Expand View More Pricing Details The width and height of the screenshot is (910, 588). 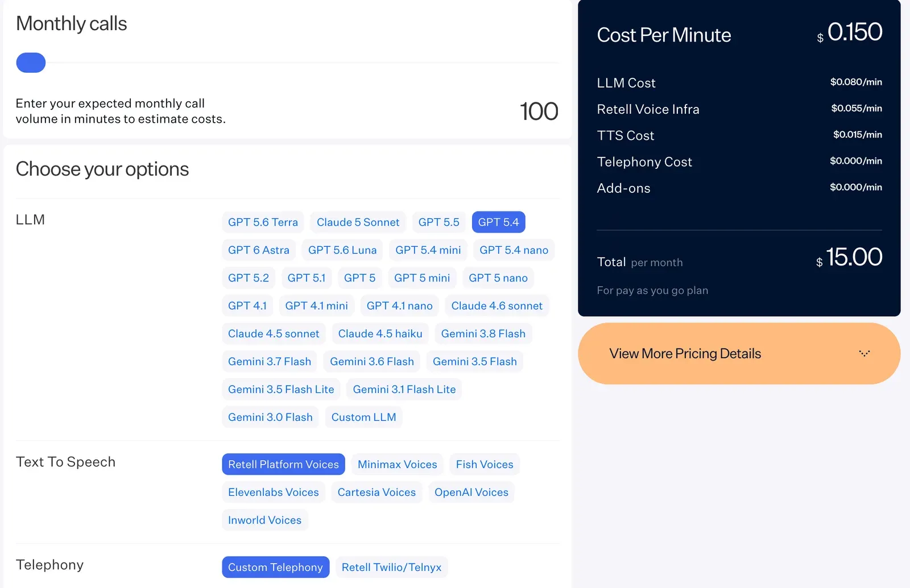pyautogui.click(x=739, y=354)
